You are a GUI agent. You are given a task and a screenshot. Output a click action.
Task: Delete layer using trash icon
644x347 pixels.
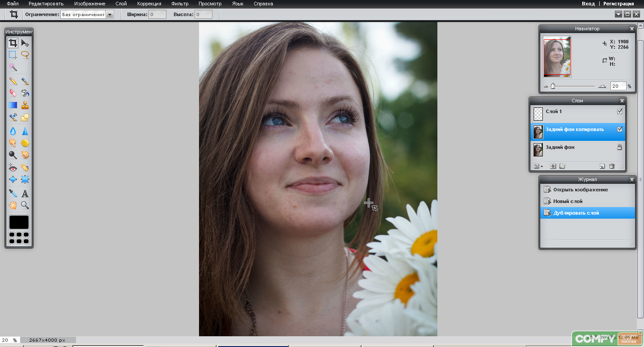(x=612, y=166)
